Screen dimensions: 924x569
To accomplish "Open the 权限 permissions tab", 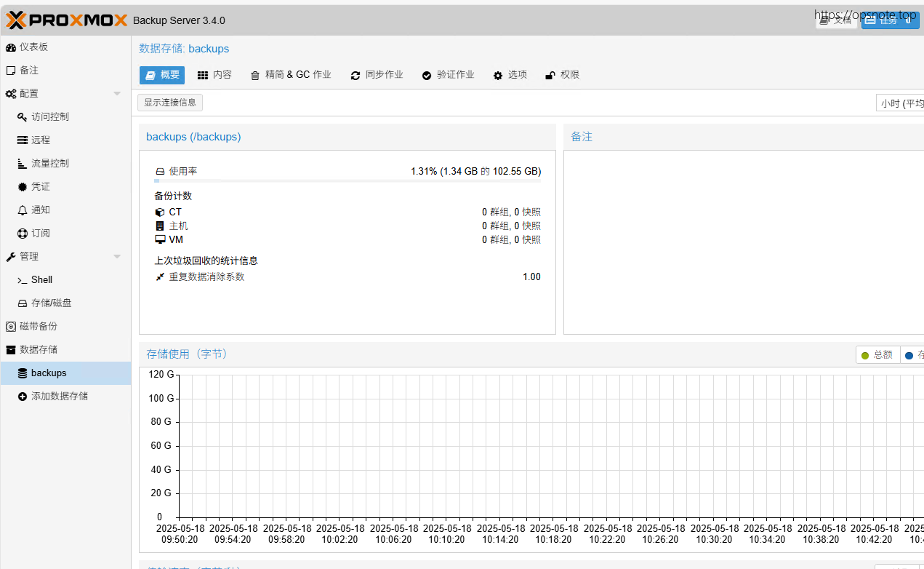I will tap(562, 75).
